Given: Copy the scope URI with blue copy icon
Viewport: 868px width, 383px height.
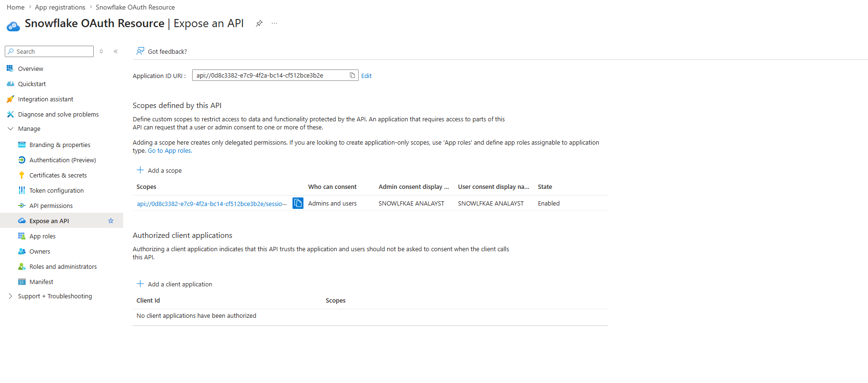Looking at the screenshot, I should pos(298,203).
